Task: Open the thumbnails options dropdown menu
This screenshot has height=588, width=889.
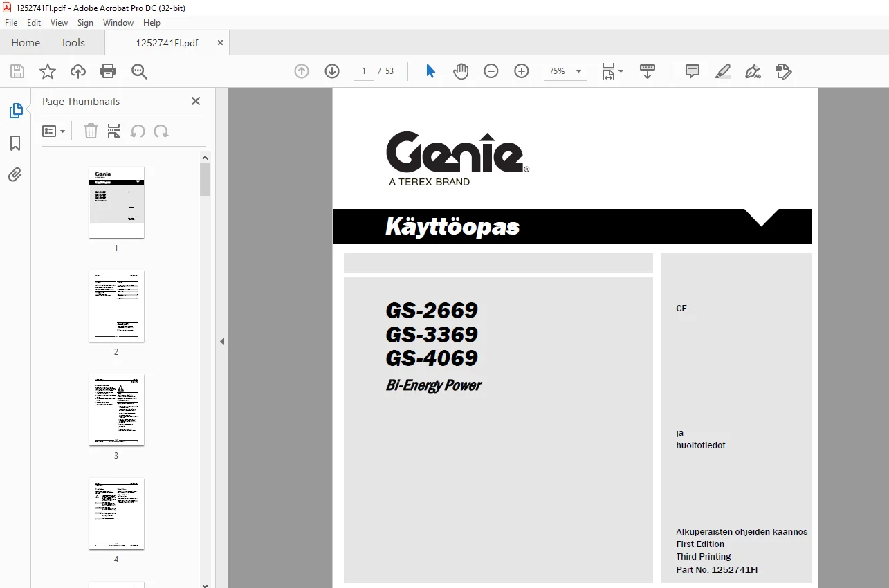Action: [x=54, y=131]
